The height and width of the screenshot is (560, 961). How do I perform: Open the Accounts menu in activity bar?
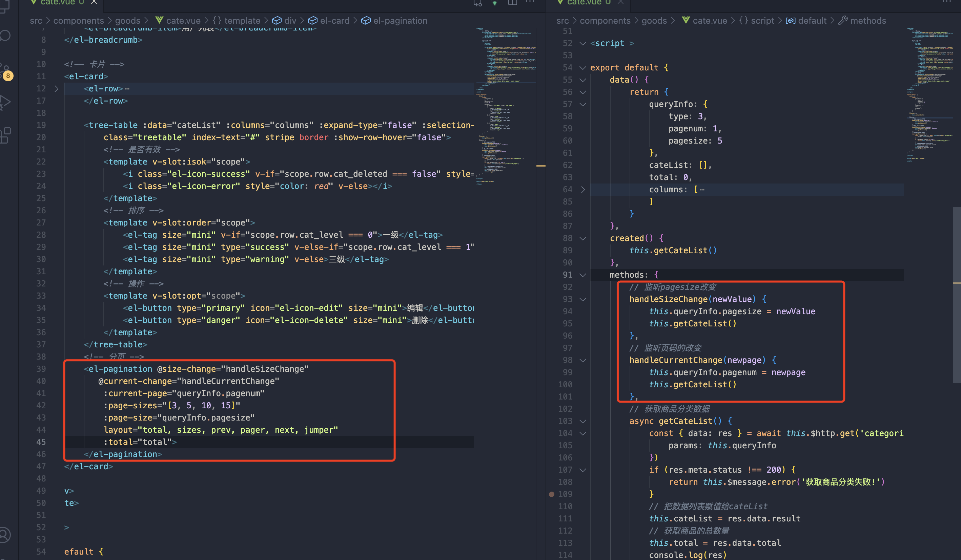[x=5, y=535]
